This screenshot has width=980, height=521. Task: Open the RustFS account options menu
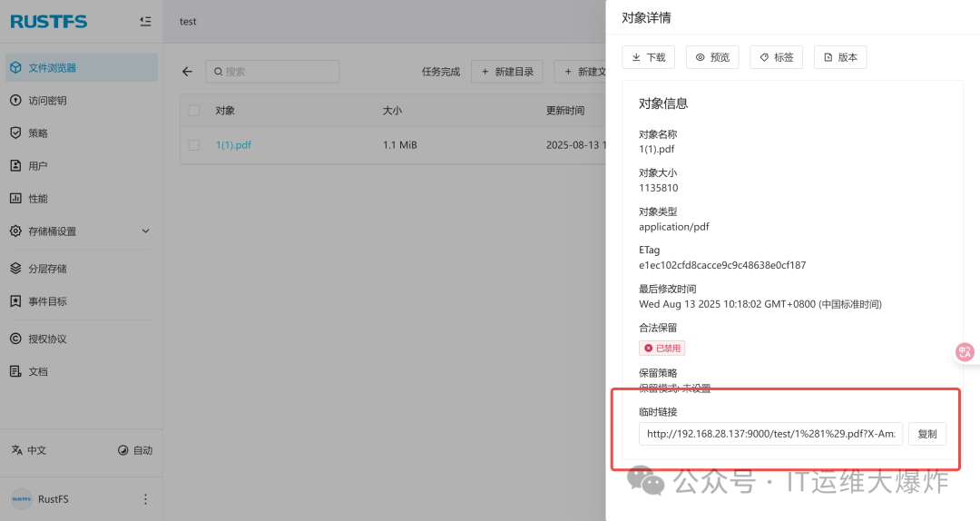pyautogui.click(x=145, y=498)
